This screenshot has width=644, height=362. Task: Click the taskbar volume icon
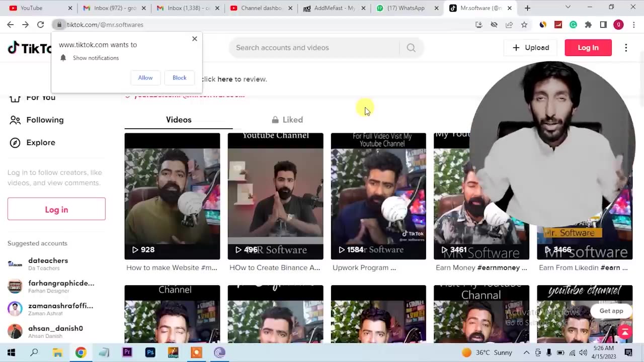coord(583,352)
